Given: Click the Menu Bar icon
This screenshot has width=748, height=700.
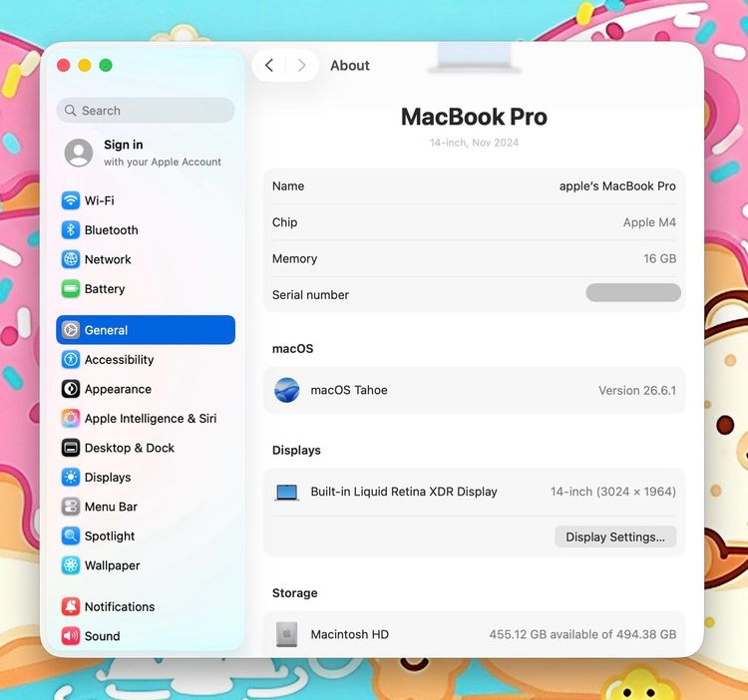Looking at the screenshot, I should [x=71, y=507].
